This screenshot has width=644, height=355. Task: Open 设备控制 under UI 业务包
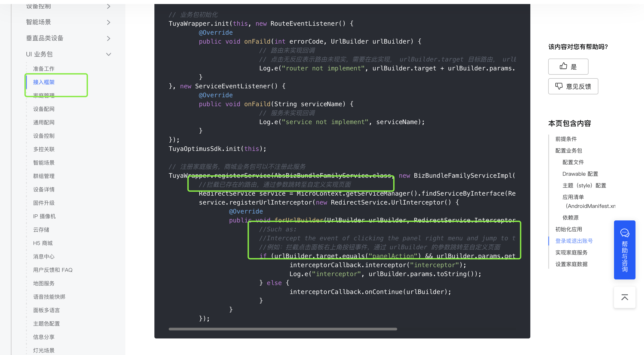pyautogui.click(x=44, y=136)
